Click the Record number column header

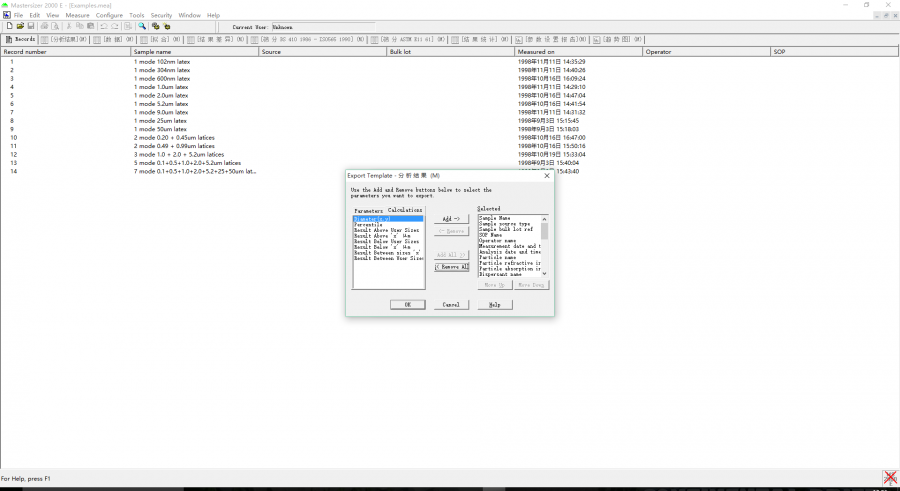(65, 52)
